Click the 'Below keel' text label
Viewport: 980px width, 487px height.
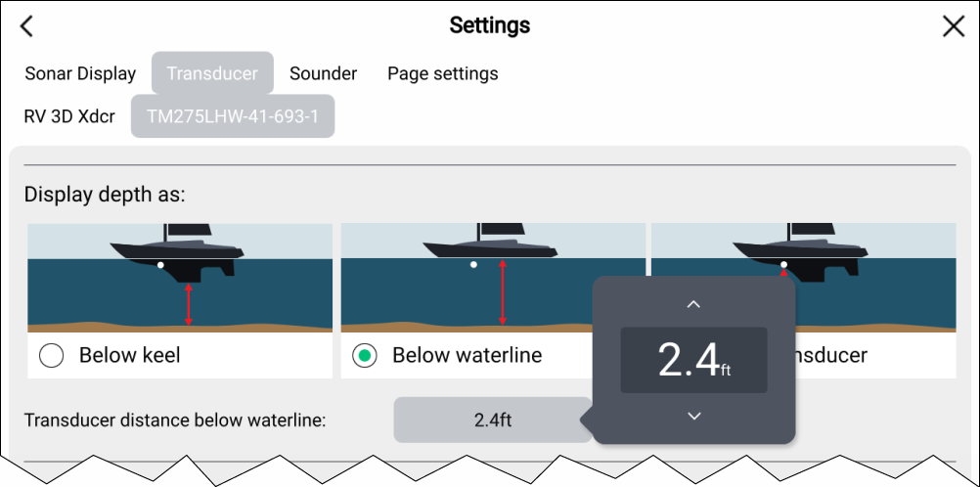pyautogui.click(x=130, y=356)
